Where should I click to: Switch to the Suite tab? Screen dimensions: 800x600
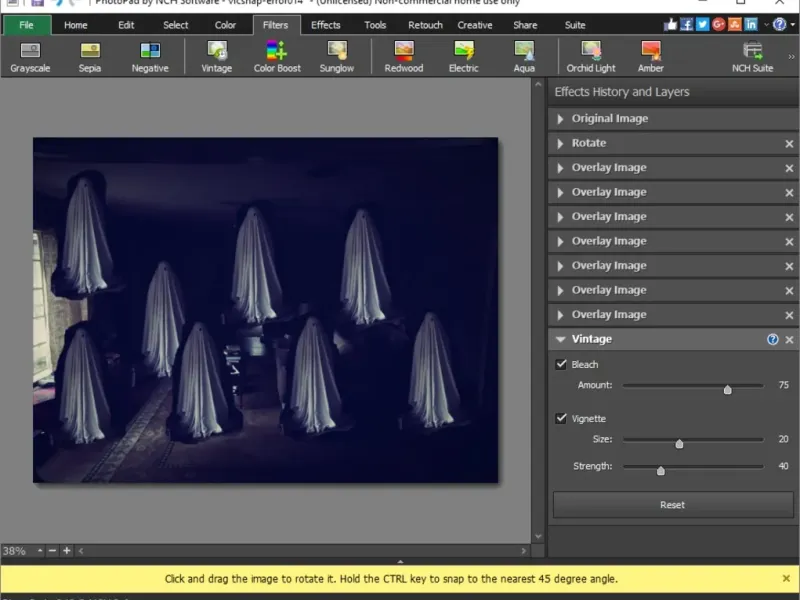575,25
